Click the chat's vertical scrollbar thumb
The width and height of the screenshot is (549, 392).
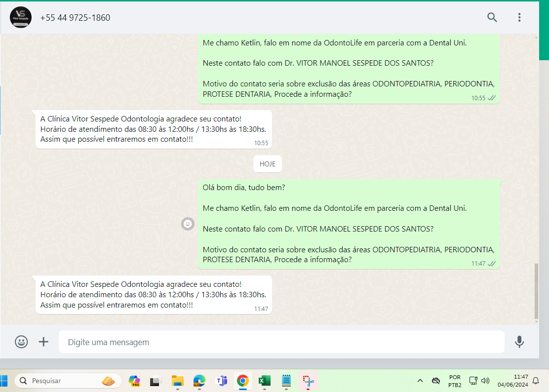tap(537, 291)
